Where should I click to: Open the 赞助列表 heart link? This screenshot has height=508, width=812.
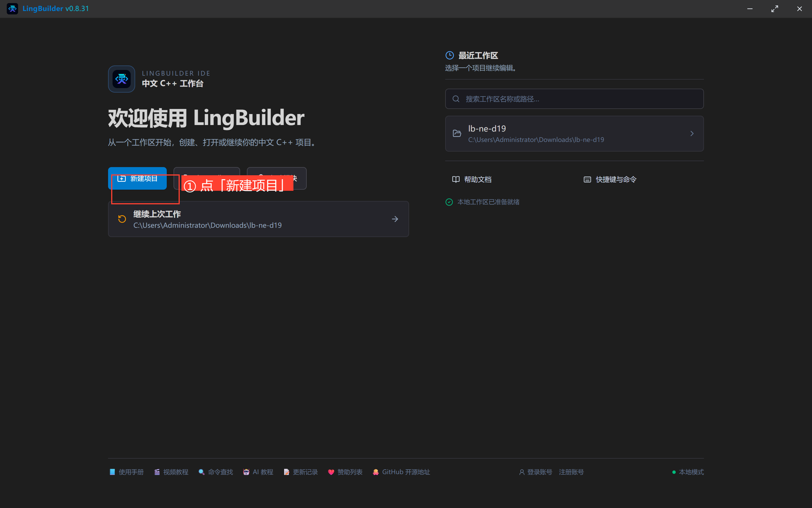click(345, 472)
